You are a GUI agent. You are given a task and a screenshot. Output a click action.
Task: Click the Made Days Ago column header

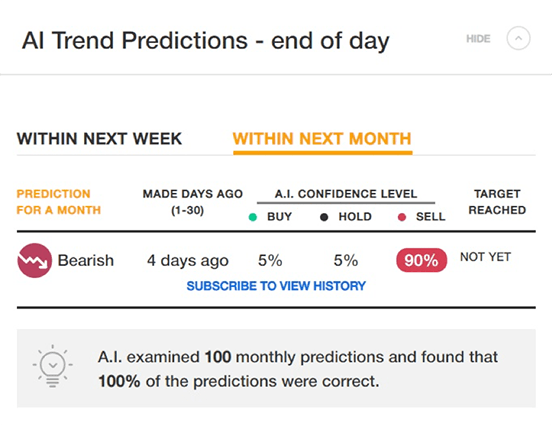coord(193,202)
